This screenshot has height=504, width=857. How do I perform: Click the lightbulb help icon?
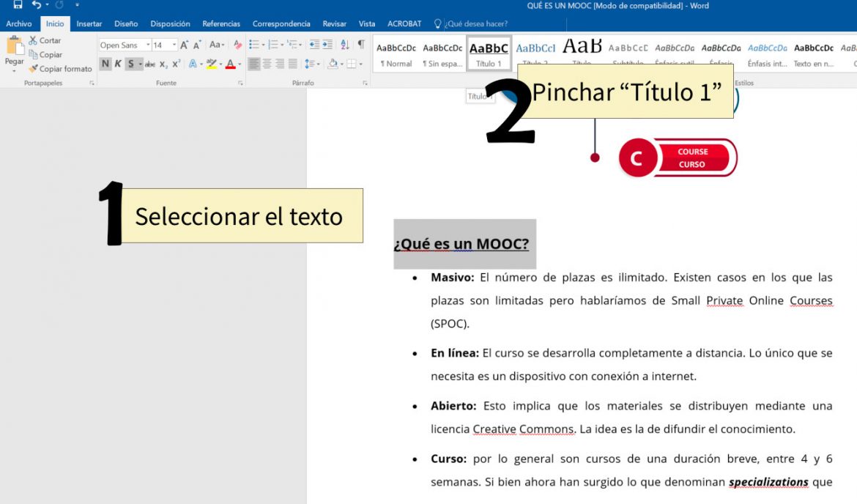[437, 23]
